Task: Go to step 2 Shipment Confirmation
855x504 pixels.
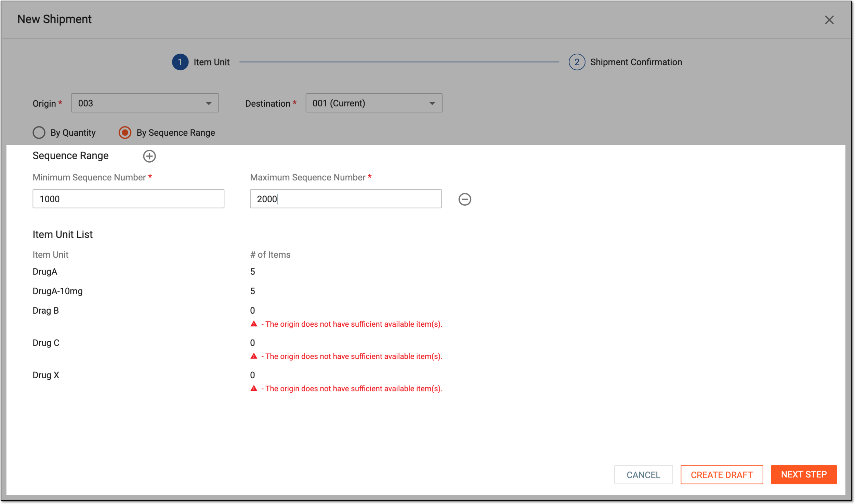Action: [625, 62]
